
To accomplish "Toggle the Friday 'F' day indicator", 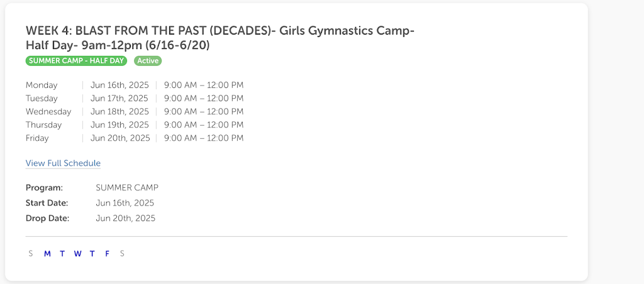I will [108, 254].
